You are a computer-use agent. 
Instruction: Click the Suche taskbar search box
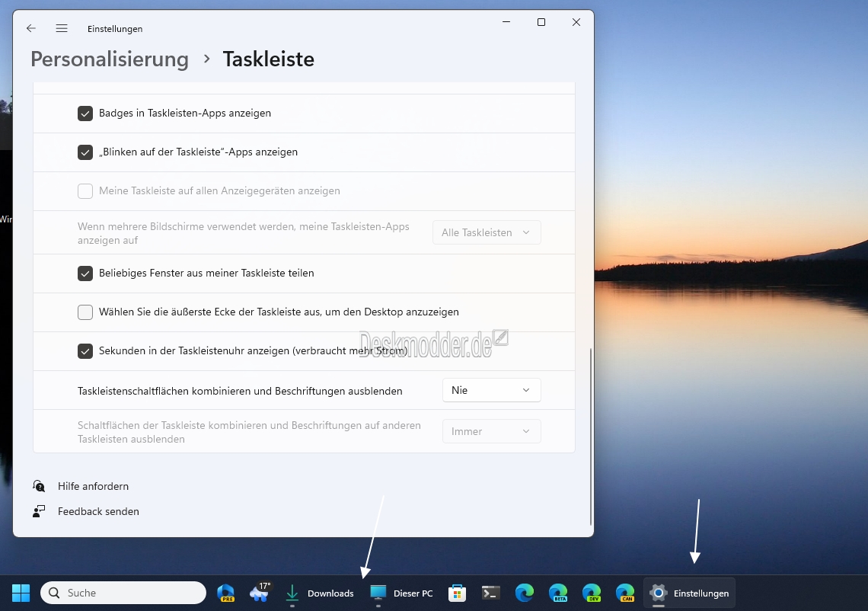click(123, 593)
